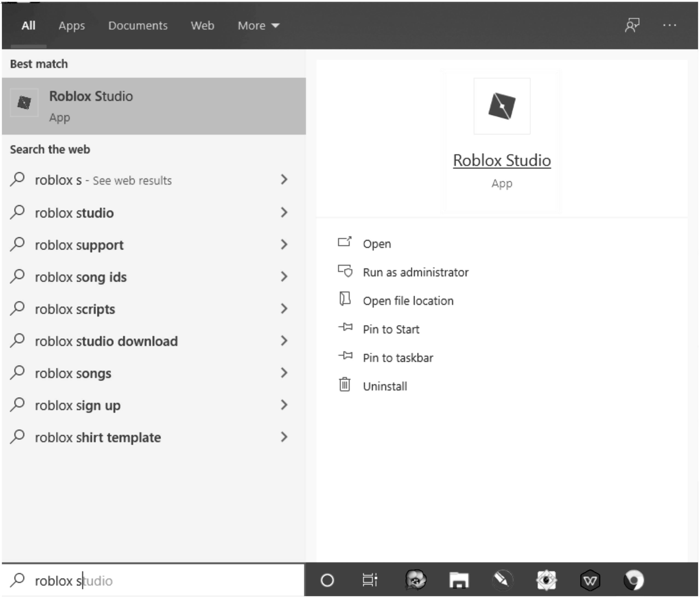Viewport: 700px width, 598px height.
Task: Choose Pin to Start
Action: (x=391, y=329)
